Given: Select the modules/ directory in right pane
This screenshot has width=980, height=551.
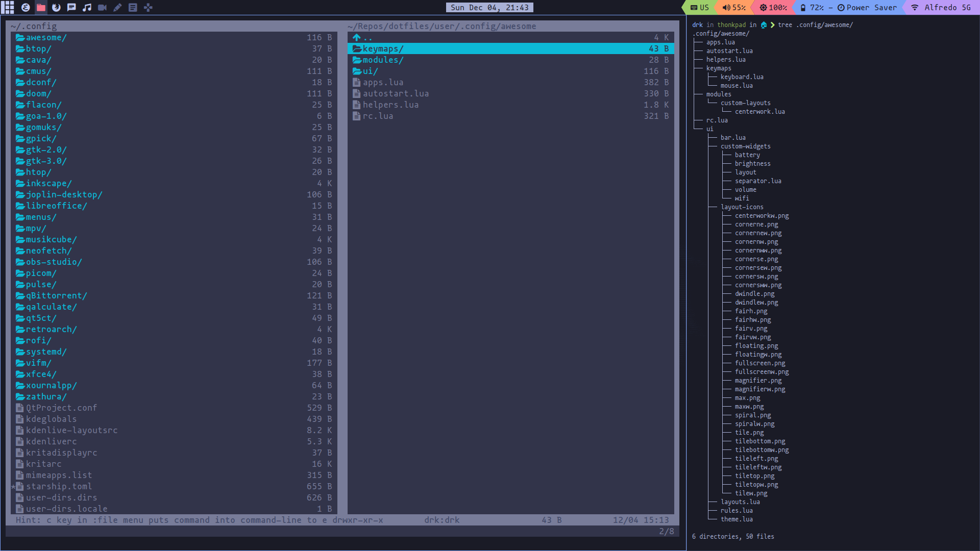Looking at the screenshot, I should 511,60.
